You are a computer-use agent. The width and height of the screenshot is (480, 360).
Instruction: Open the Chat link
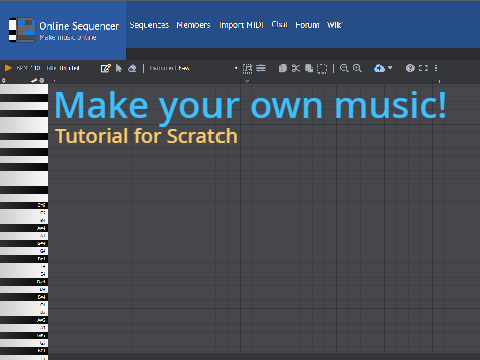pos(279,24)
